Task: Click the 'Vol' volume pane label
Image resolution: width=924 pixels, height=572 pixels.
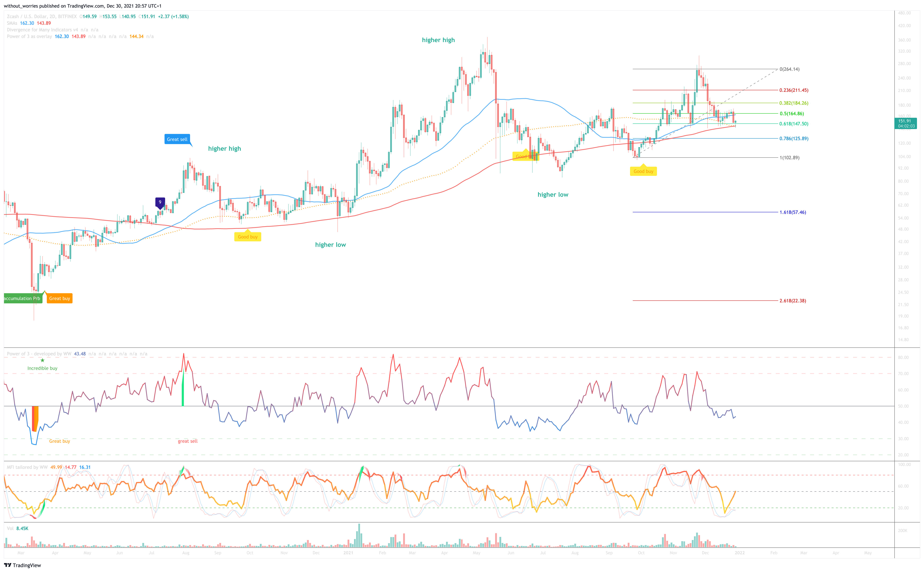Action: [10, 529]
